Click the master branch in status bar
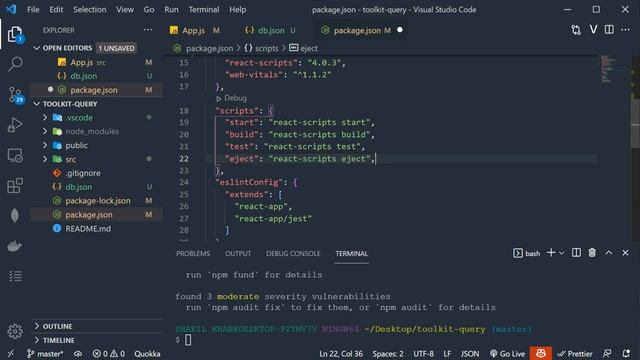Image resolution: width=640 pixels, height=360 pixels. pos(45,354)
